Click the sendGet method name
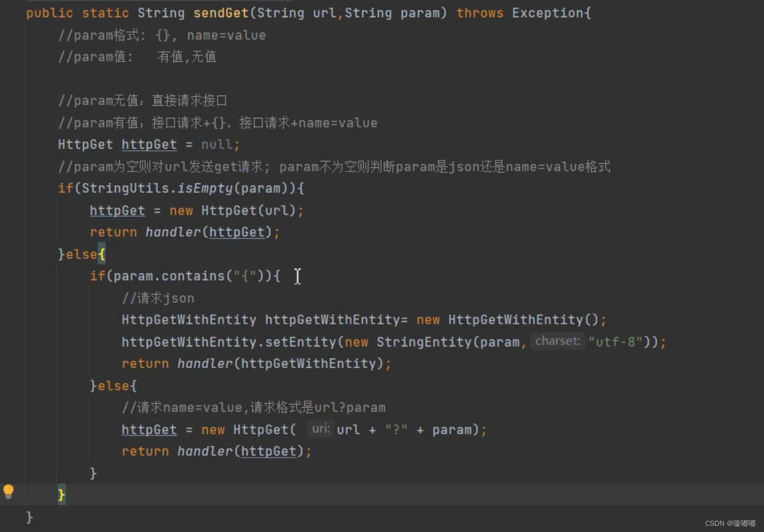 click(x=221, y=13)
